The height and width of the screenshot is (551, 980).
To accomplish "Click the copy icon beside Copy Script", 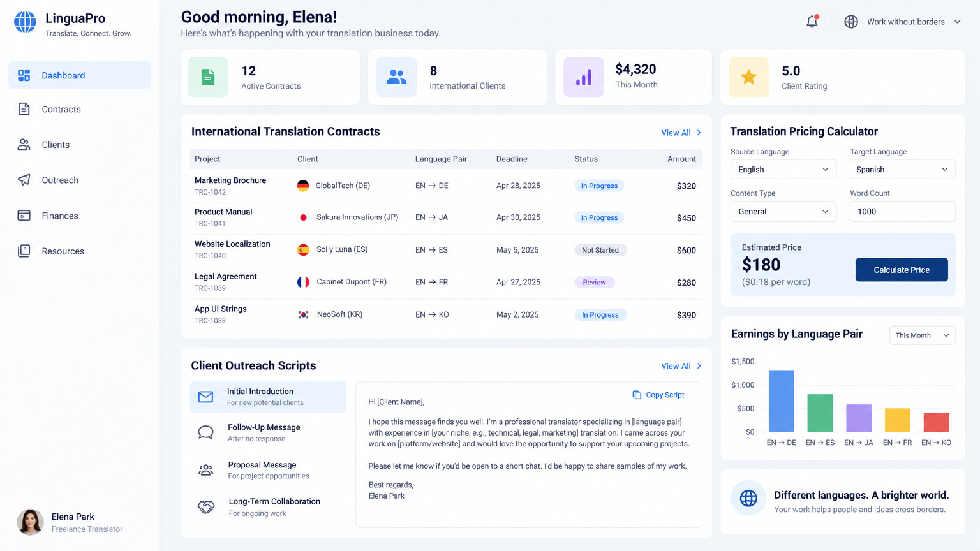I will 637,395.
